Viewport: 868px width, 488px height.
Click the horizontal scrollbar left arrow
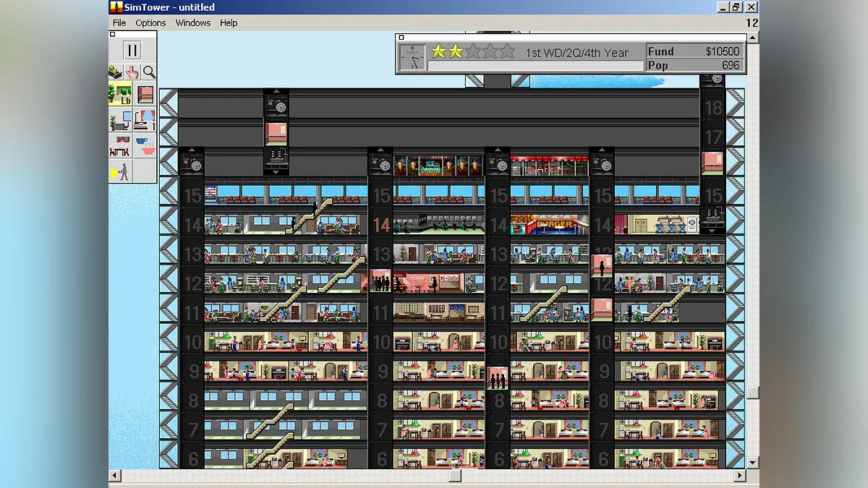[114, 475]
